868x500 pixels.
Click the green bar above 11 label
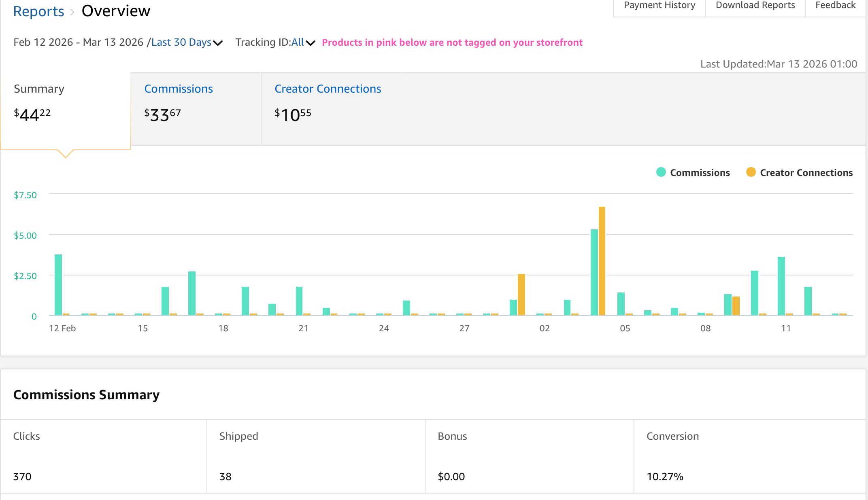781,286
